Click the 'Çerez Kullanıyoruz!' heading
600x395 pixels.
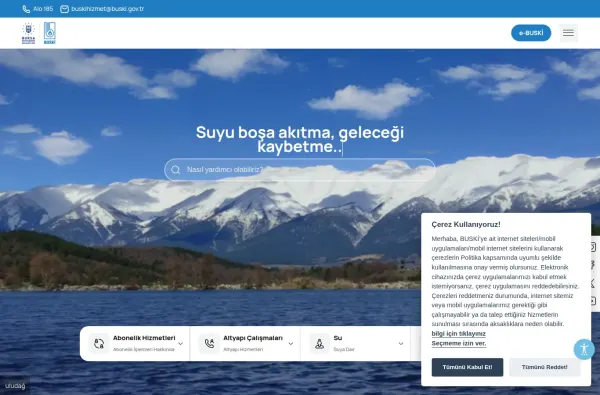click(x=466, y=225)
